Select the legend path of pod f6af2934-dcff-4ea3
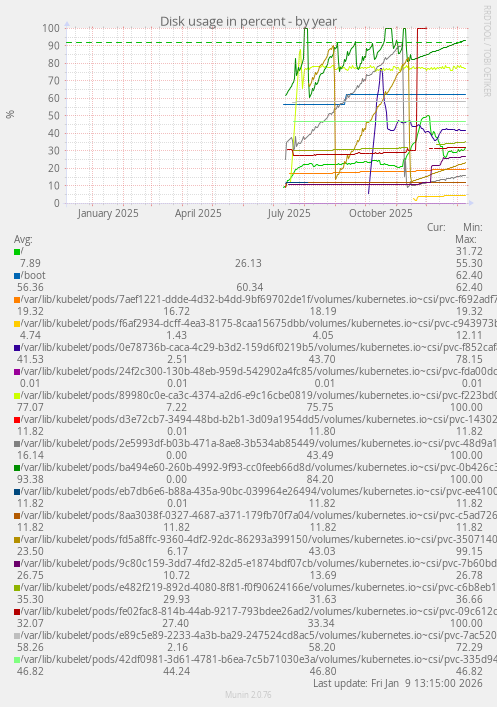The width and height of the screenshot is (497, 707). tap(259, 323)
